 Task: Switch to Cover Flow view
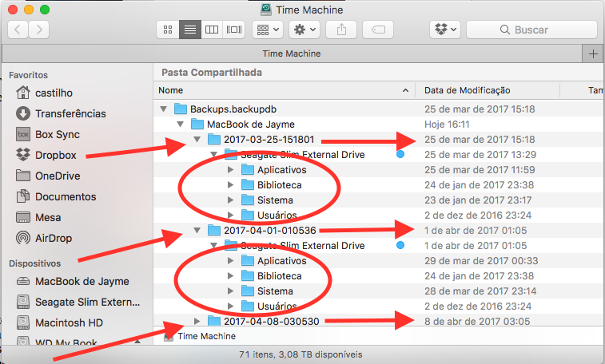click(234, 30)
